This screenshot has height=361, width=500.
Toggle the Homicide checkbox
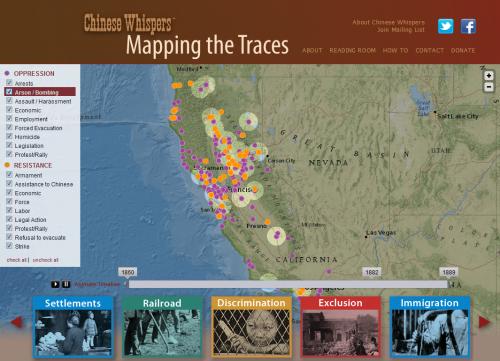click(x=9, y=136)
